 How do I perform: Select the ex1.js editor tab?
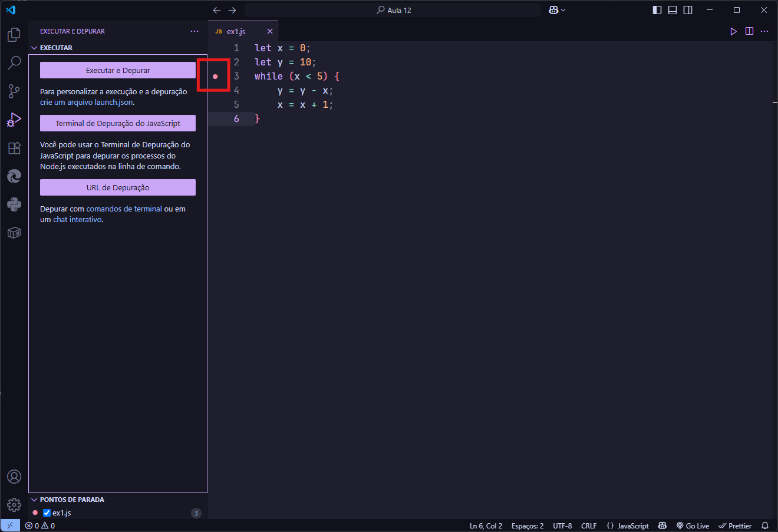pyautogui.click(x=236, y=31)
